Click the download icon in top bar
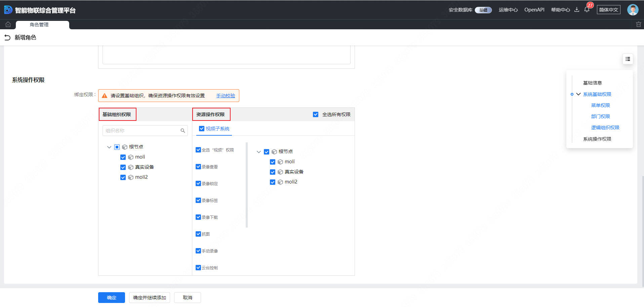644x307 pixels. (x=577, y=10)
